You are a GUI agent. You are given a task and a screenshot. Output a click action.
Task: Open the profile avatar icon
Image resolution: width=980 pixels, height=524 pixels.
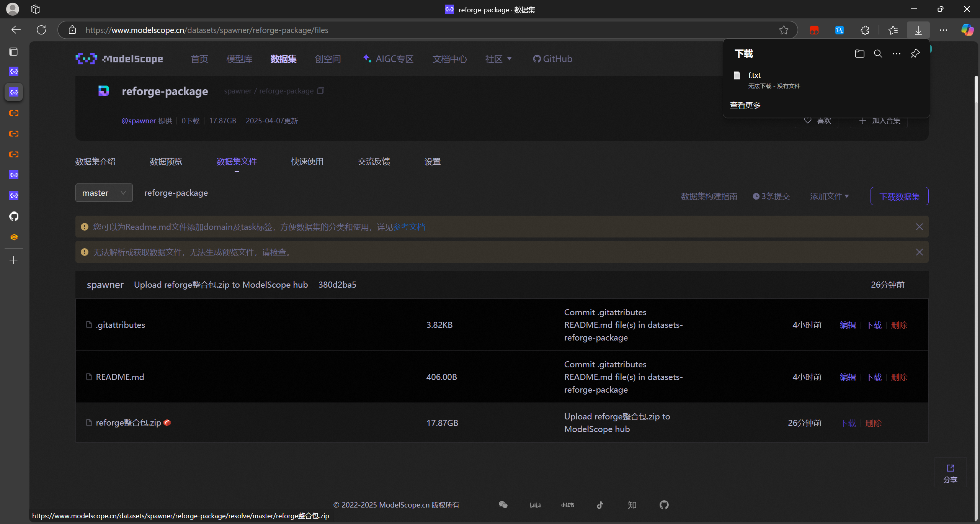click(x=13, y=9)
